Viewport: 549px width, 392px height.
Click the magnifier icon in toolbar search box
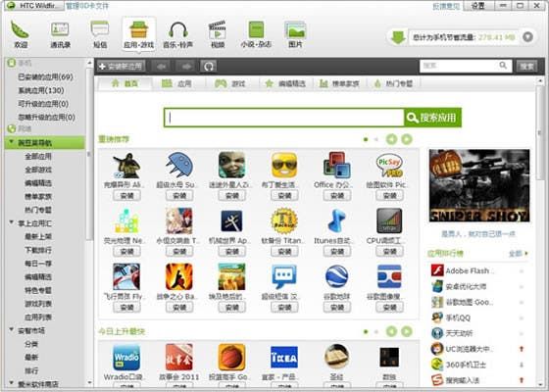tap(503, 66)
